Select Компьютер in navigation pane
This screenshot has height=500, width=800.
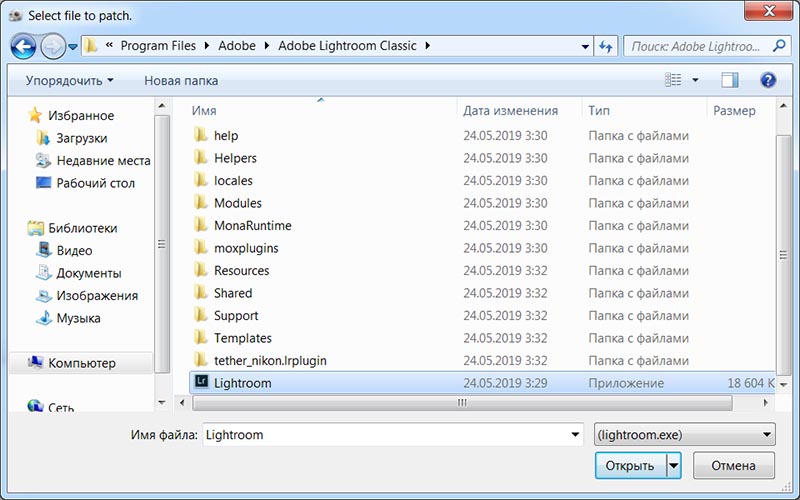coord(82,363)
